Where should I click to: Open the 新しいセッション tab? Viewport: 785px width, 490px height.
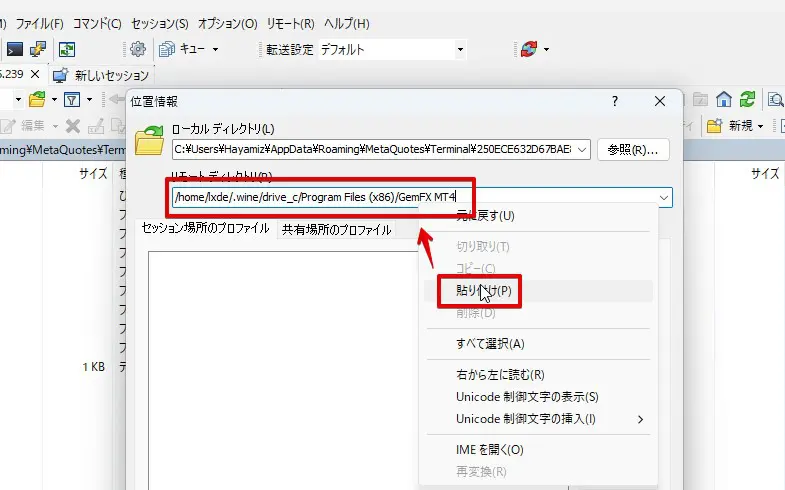click(110, 75)
